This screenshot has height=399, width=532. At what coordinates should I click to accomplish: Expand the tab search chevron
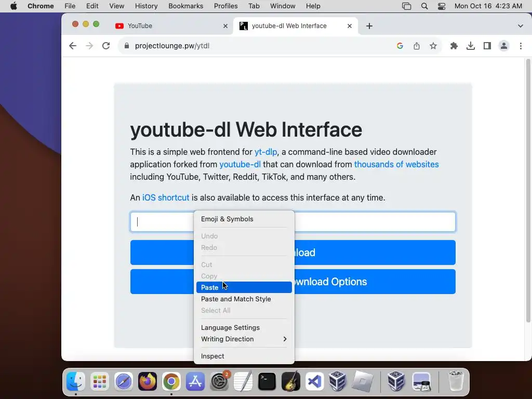[x=521, y=26]
